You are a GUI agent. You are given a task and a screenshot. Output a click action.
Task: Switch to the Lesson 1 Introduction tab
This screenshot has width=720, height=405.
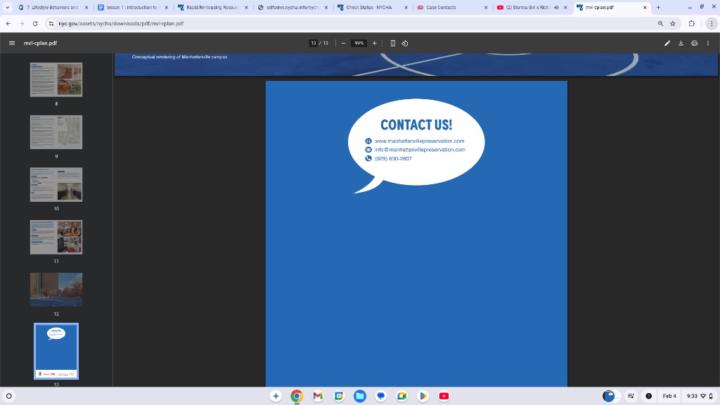click(132, 7)
